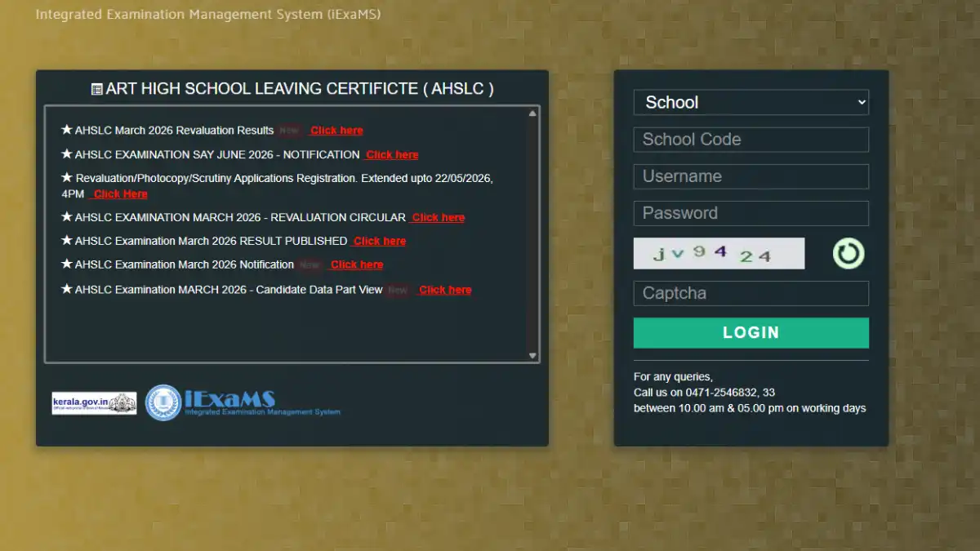Click the 'Extended upto 22/05/2026' notice text
980x551 pixels.
427,178
